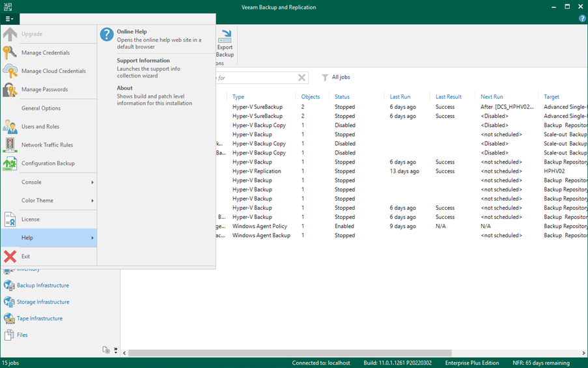Click Users and Roles icon

(10, 126)
